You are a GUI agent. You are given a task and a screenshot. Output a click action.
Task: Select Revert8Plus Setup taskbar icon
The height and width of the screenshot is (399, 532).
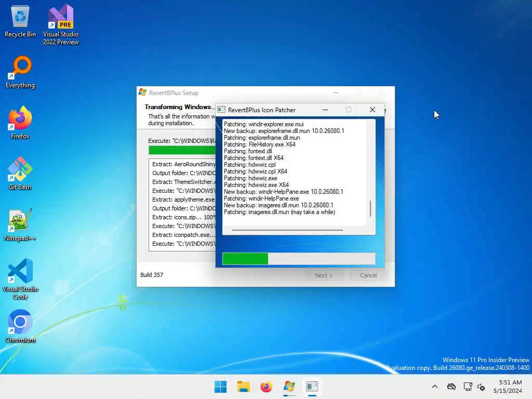289,387
